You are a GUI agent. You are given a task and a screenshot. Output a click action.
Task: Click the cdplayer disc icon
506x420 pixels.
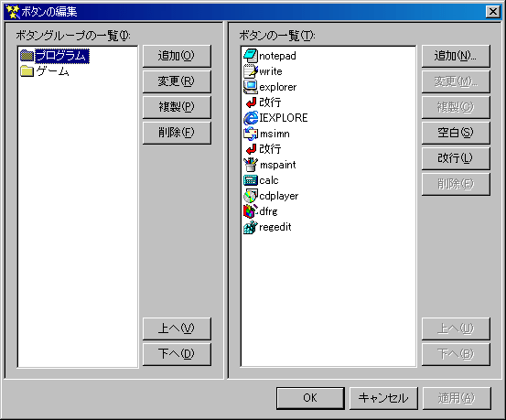251,196
